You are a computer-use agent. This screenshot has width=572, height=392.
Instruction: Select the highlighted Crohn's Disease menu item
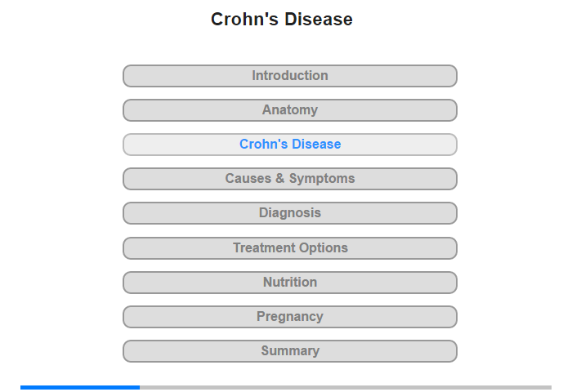[x=290, y=145]
